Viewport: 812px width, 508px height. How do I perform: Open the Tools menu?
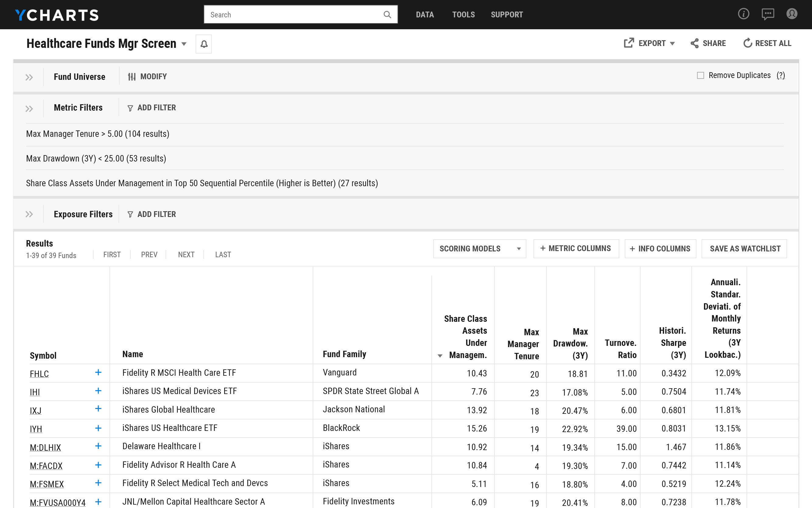click(x=463, y=14)
